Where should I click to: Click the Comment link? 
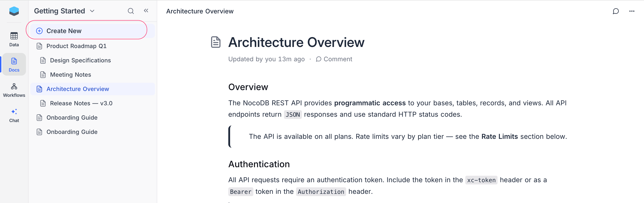point(334,59)
